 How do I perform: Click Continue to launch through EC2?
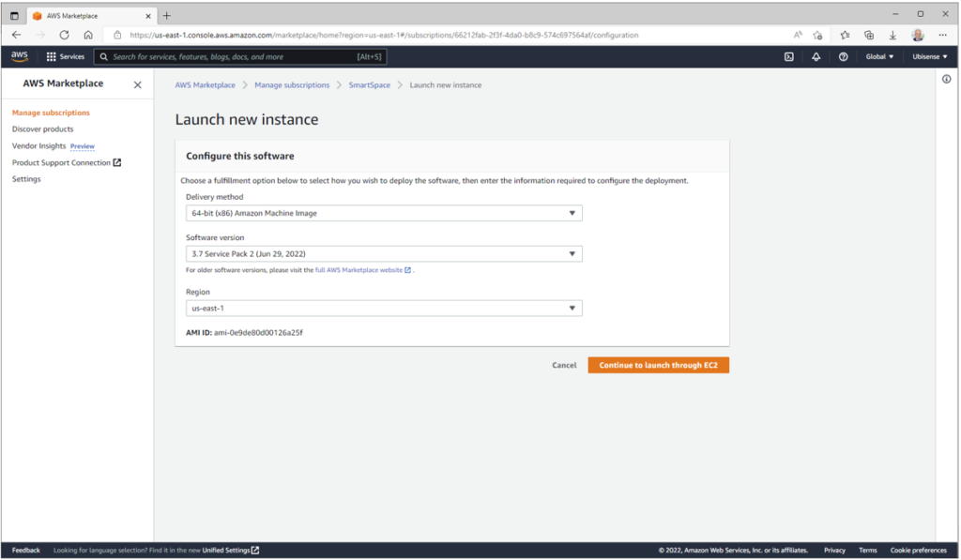(x=658, y=365)
